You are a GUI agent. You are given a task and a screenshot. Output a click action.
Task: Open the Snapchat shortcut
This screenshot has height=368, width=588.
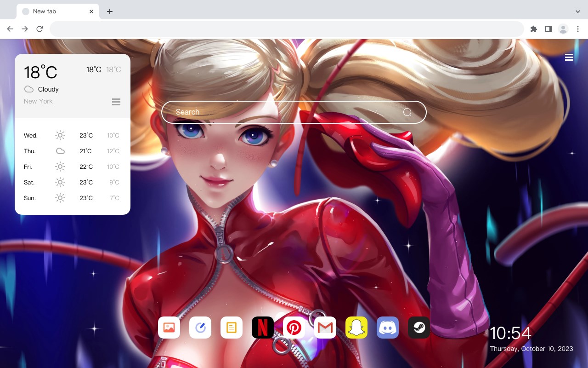click(x=356, y=328)
